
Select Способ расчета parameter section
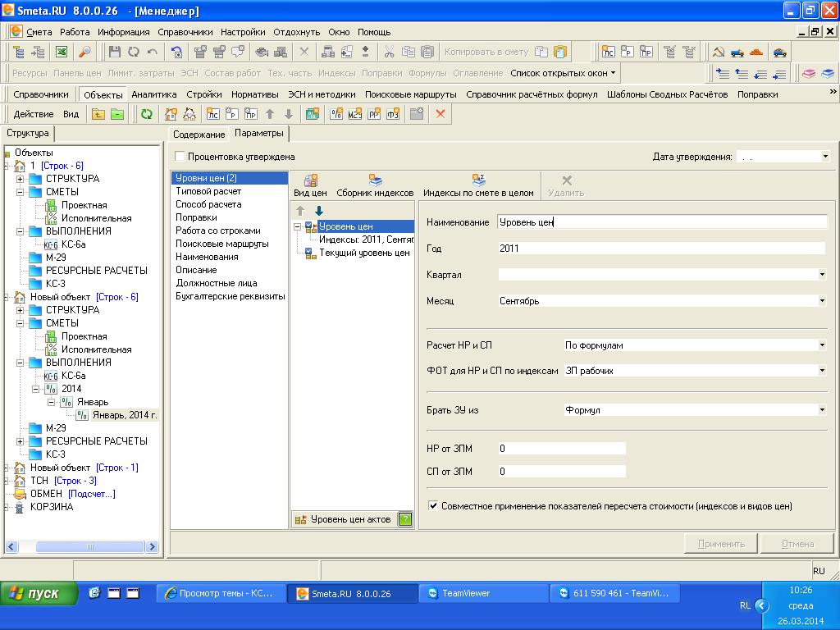(x=208, y=204)
